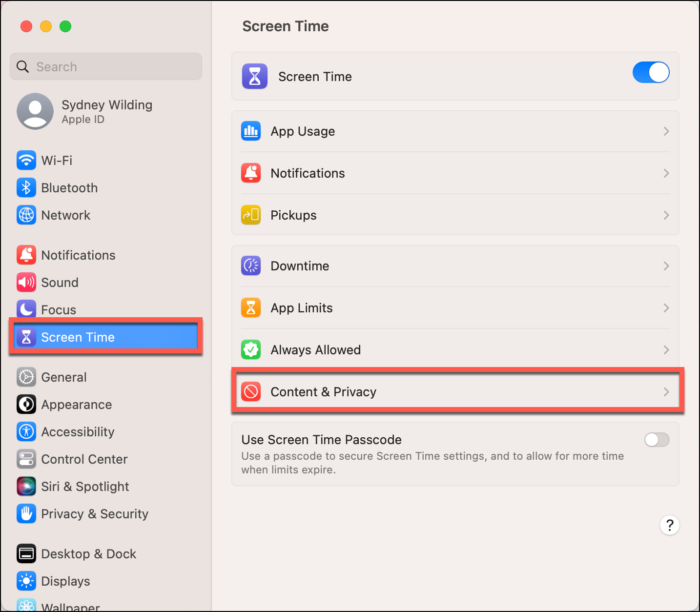700x612 pixels.
Task: Click the Sound speaker icon
Action: (26, 282)
